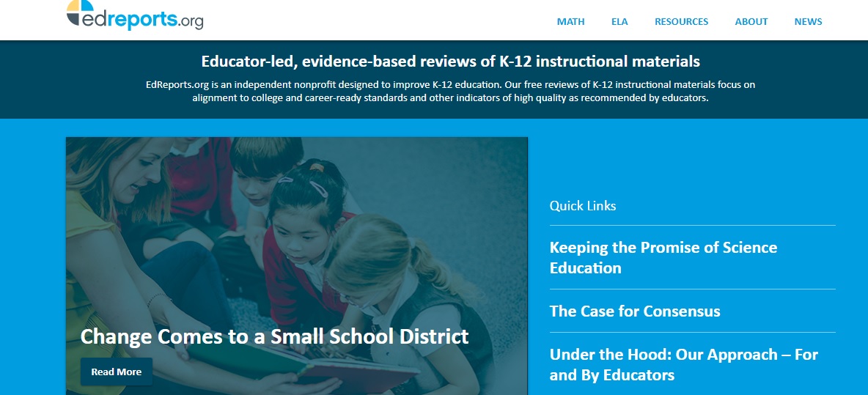
Task: Click Change Comes to a Small School District headline
Action: [x=275, y=336]
